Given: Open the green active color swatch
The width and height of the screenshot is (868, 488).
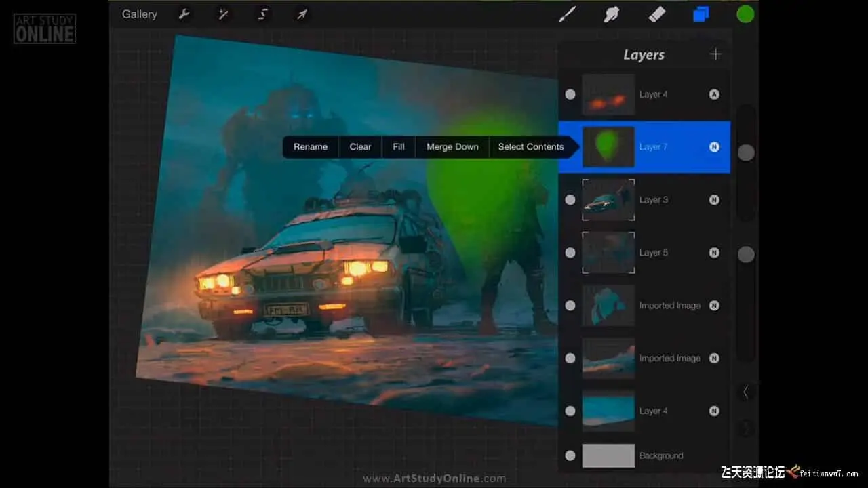Looking at the screenshot, I should pyautogui.click(x=745, y=14).
